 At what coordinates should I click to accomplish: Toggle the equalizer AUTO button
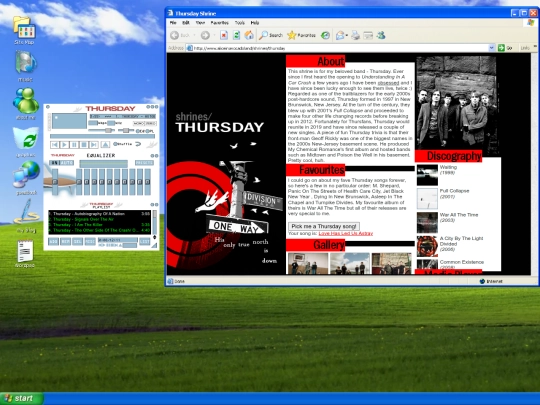click(x=67, y=163)
